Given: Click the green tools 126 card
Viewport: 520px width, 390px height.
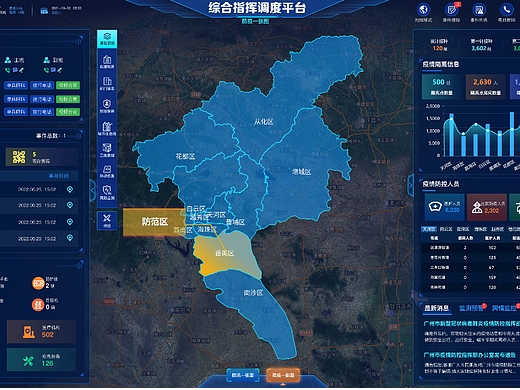Looking at the screenshot, I should pos(41,360).
